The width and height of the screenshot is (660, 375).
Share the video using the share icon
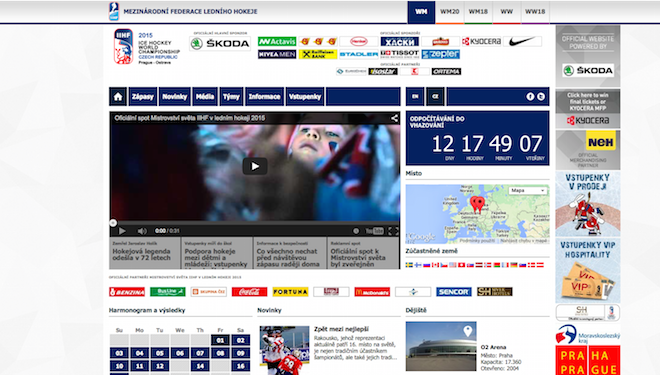coord(394,118)
